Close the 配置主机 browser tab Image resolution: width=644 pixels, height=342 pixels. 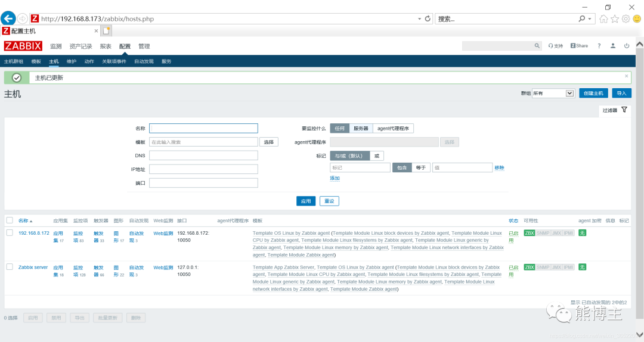[x=96, y=31]
